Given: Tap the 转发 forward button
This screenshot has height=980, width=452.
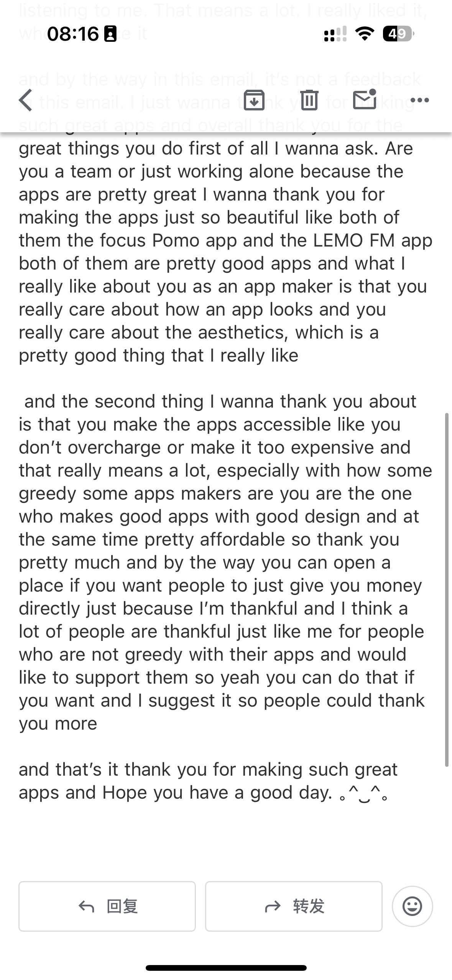Looking at the screenshot, I should pyautogui.click(x=294, y=906).
